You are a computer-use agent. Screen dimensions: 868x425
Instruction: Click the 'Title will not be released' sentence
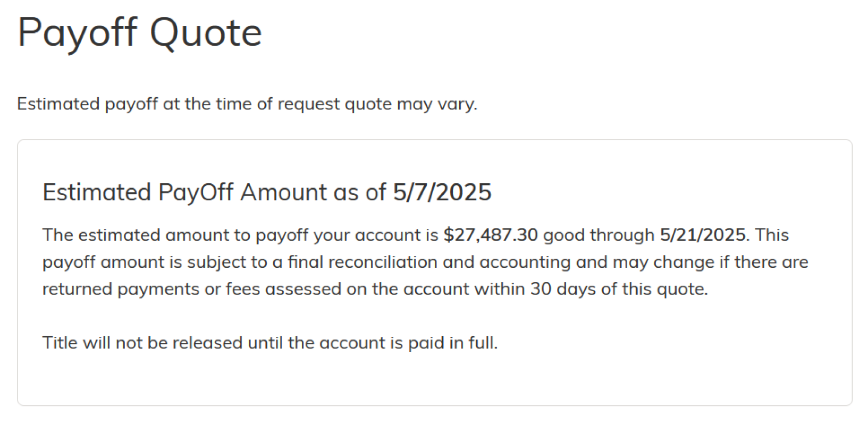point(270,343)
